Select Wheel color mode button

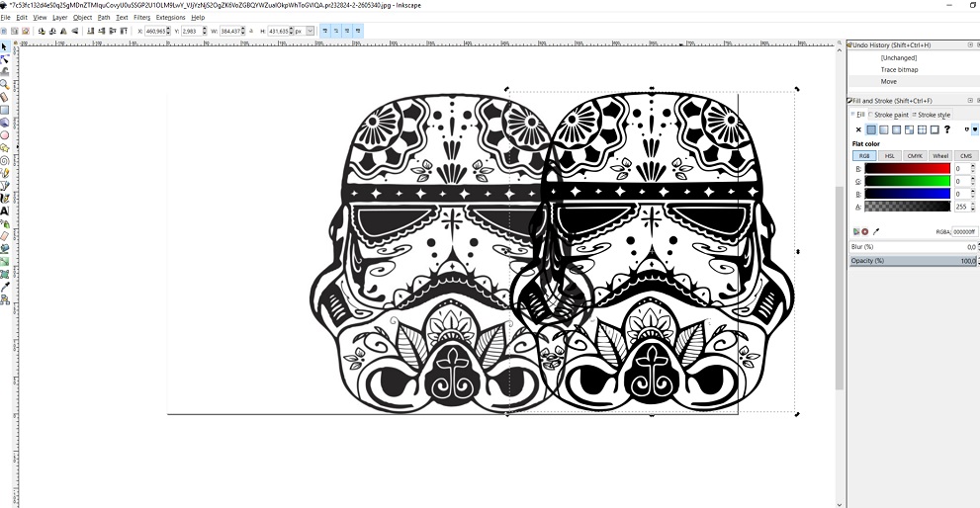[x=940, y=155]
